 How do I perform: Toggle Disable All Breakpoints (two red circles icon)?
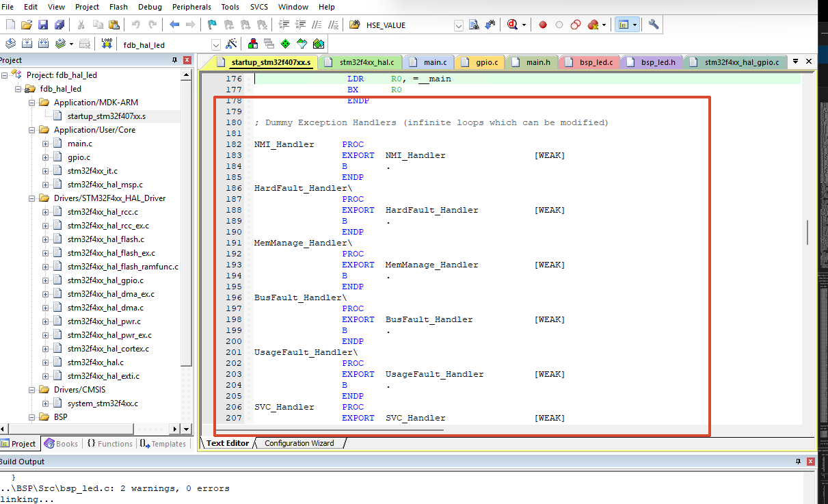576,25
